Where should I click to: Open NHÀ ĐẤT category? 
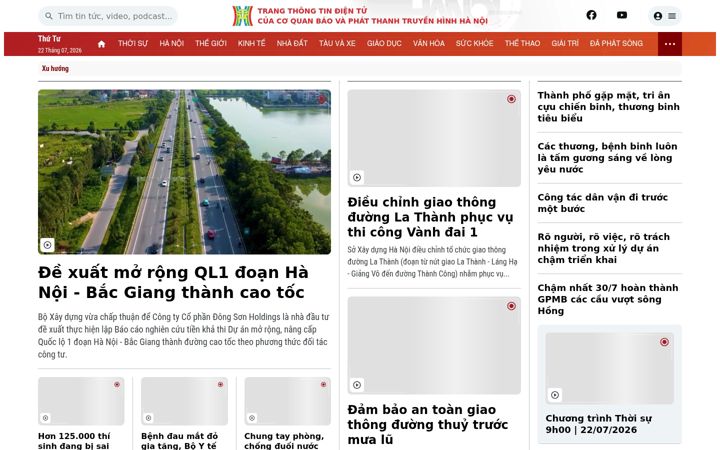coord(292,43)
